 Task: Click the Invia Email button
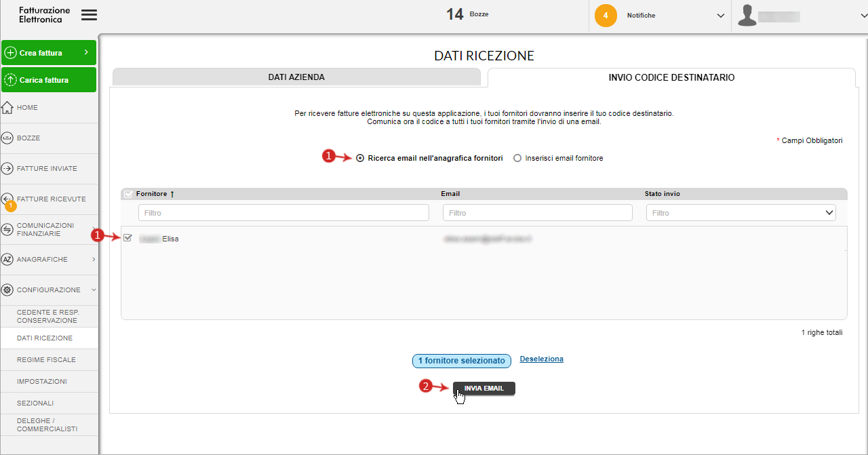(x=484, y=388)
